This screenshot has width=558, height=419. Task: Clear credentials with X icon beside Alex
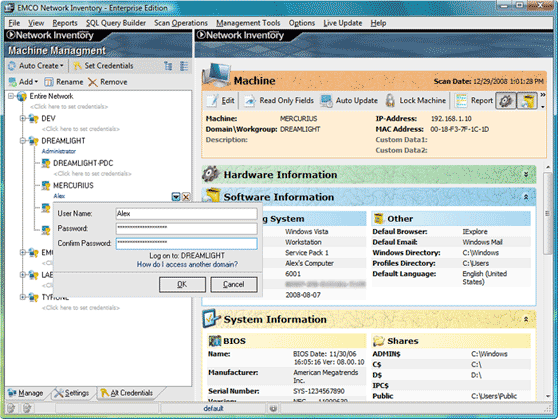[186, 197]
